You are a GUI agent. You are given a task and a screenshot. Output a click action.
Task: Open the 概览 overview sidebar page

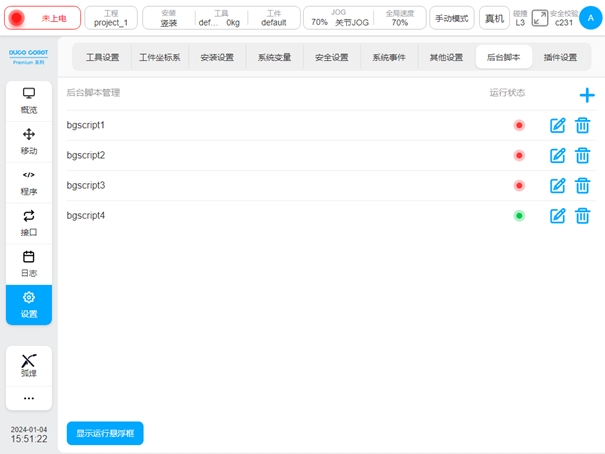[x=29, y=100]
